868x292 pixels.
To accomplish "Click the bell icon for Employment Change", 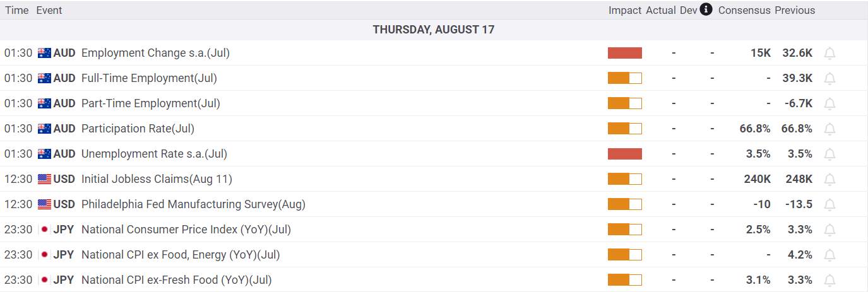I will pyautogui.click(x=830, y=54).
